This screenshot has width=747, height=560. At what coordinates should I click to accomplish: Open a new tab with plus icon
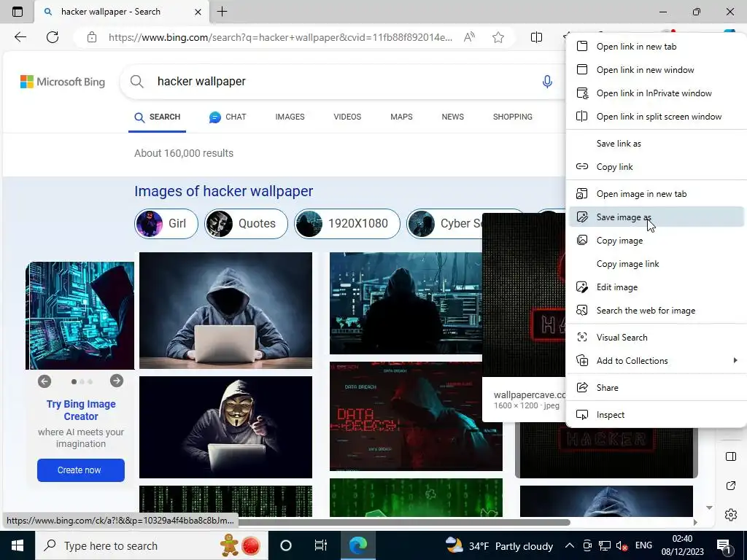point(222,12)
